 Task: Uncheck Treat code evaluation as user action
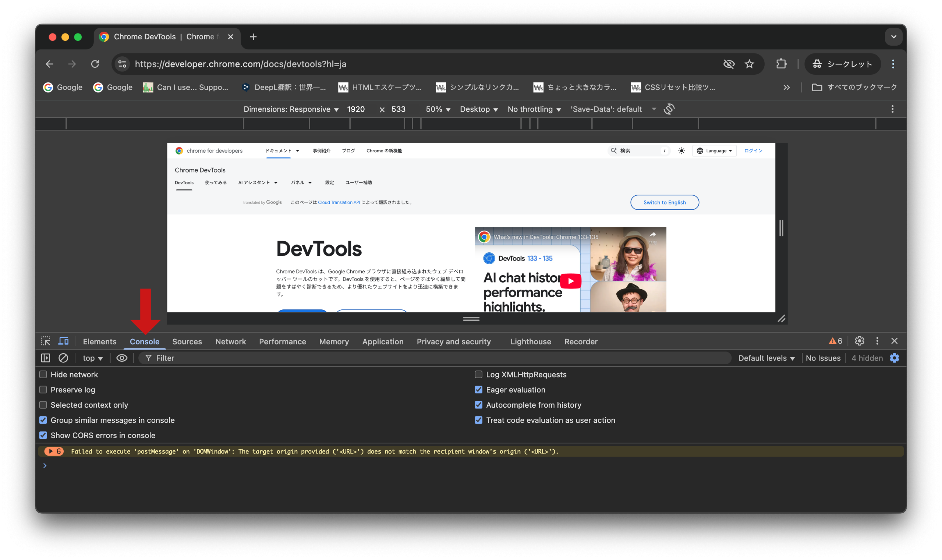point(478,420)
